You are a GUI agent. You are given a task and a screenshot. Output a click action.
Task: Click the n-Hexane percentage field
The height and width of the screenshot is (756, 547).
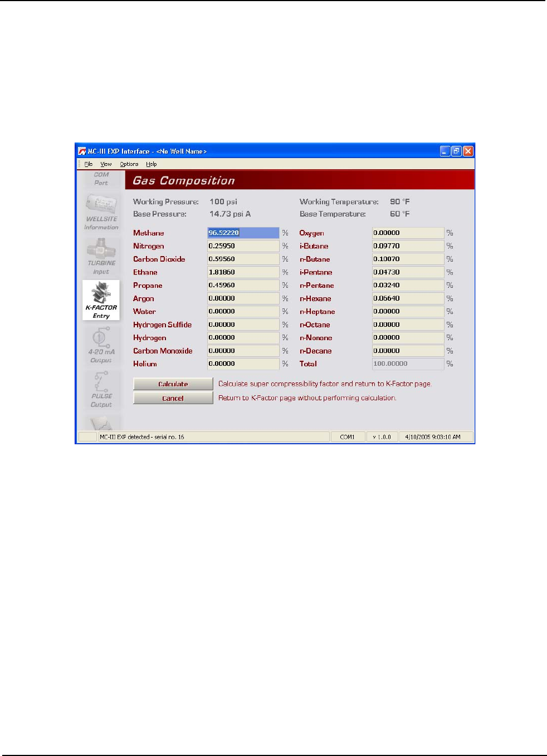(408, 298)
